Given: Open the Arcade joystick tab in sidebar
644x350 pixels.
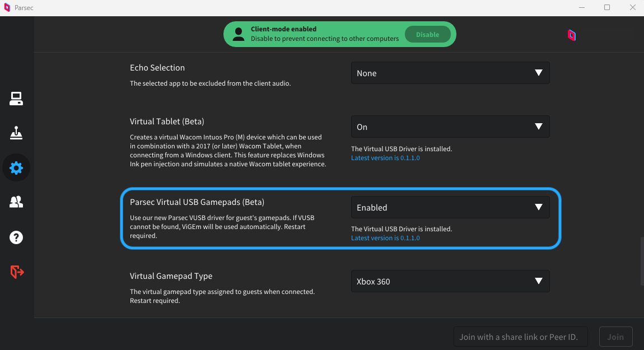Looking at the screenshot, I should tap(16, 133).
